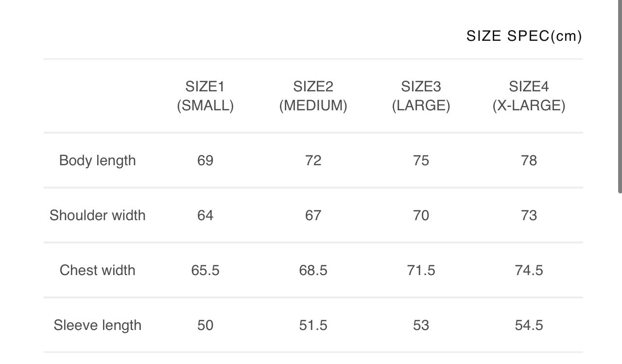The width and height of the screenshot is (622, 364).
Task: Click the medium shoulder width value 67
Action: 313,215
